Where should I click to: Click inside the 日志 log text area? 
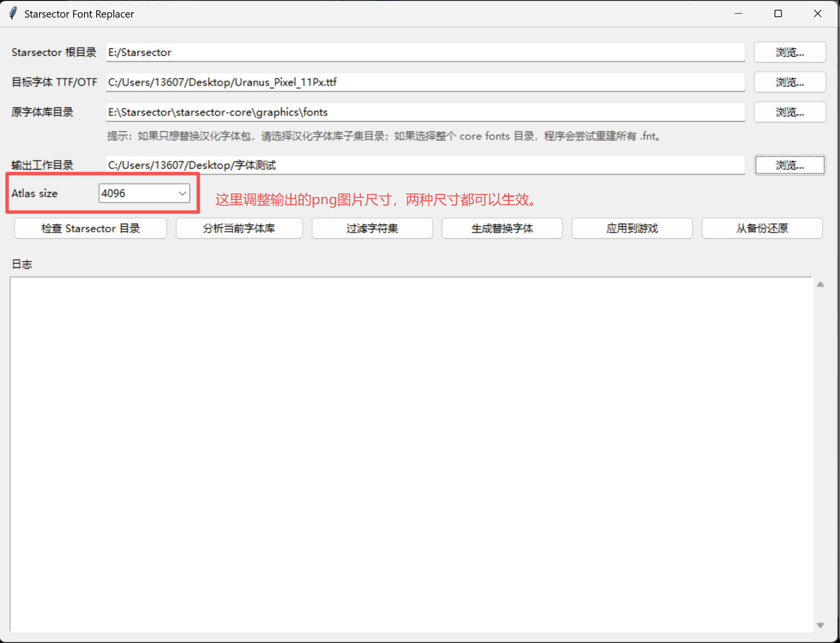coord(411,454)
